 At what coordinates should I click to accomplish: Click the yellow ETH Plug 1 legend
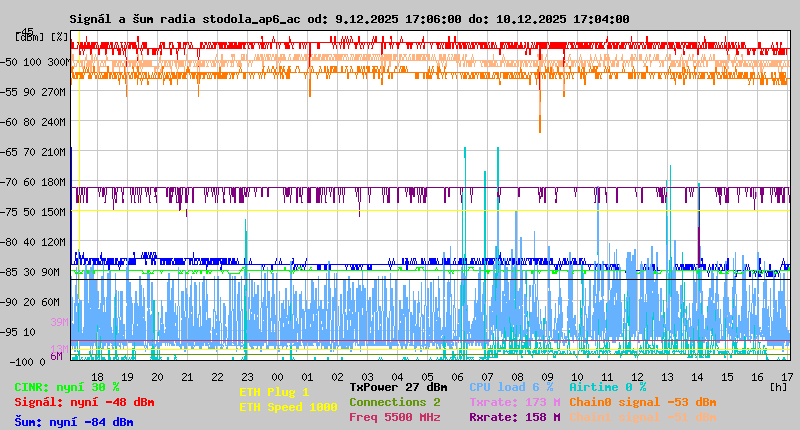(274, 392)
